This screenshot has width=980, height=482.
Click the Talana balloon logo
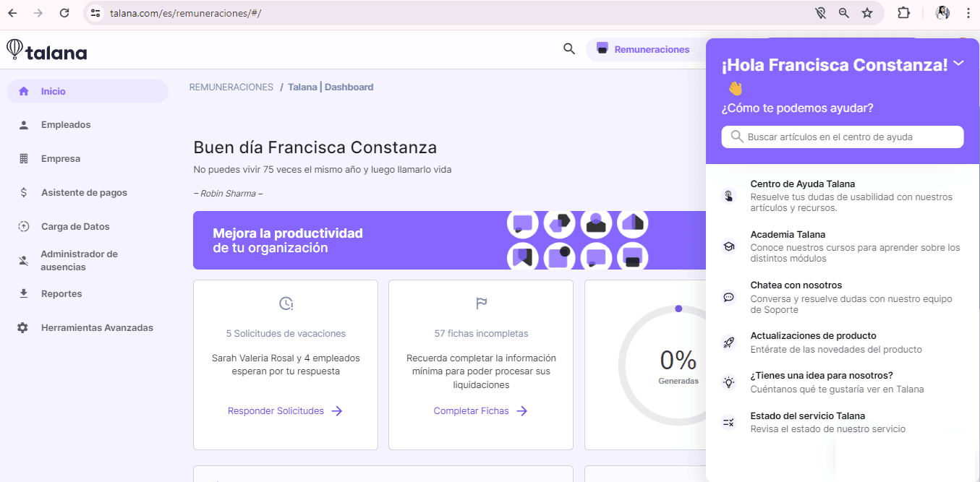click(14, 49)
